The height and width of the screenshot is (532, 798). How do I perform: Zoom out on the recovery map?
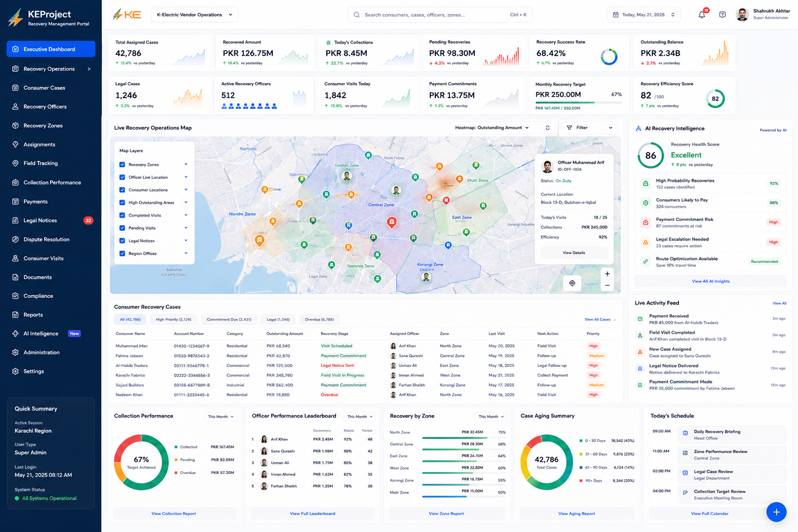[607, 285]
